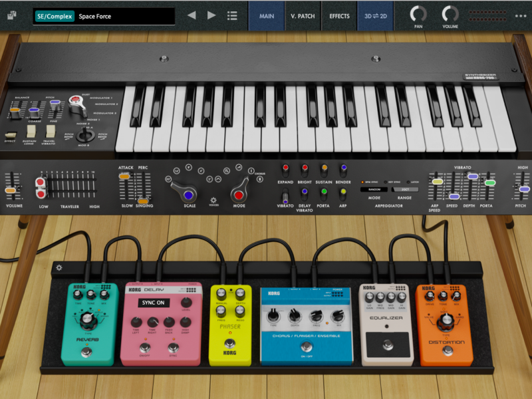Click the Vibrato Depth slider handle
532x399 pixels.
coord(473,176)
